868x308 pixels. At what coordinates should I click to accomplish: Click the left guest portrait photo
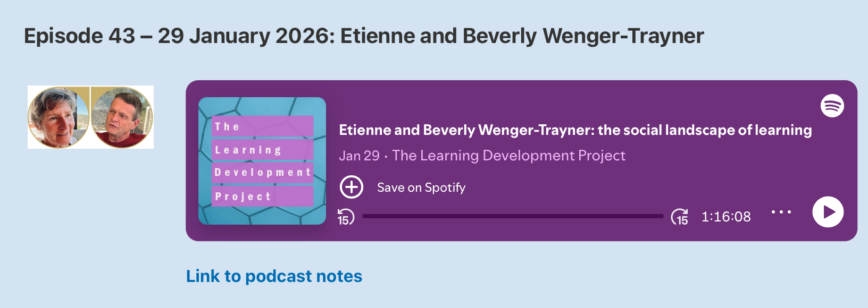click(59, 117)
